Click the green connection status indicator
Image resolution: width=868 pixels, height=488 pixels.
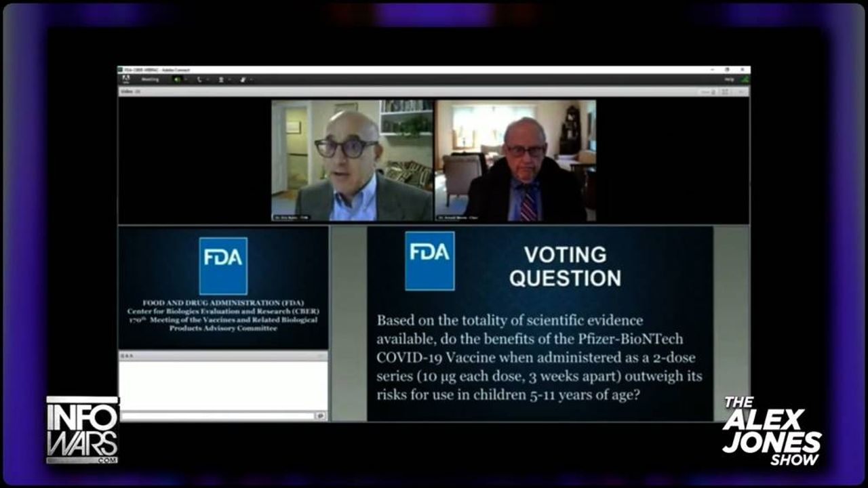tap(745, 79)
